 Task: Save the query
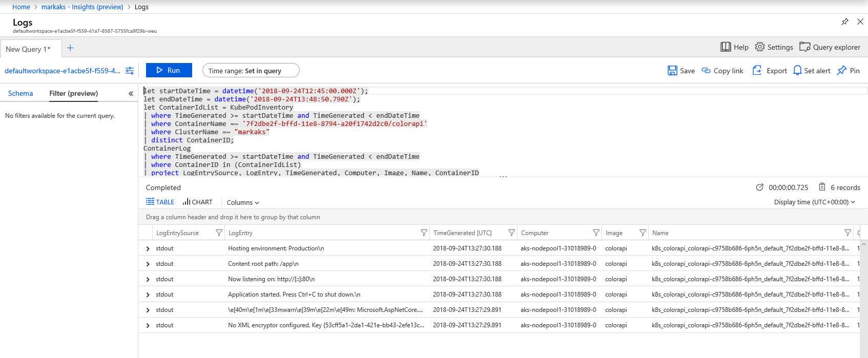click(681, 71)
